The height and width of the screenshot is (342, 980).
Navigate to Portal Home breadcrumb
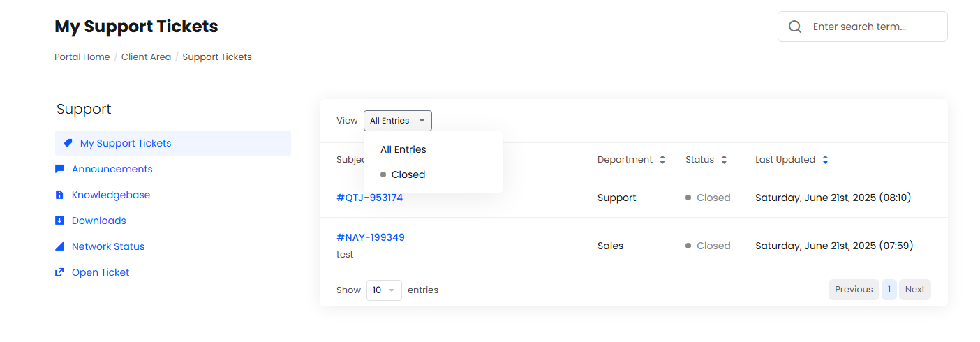82,57
